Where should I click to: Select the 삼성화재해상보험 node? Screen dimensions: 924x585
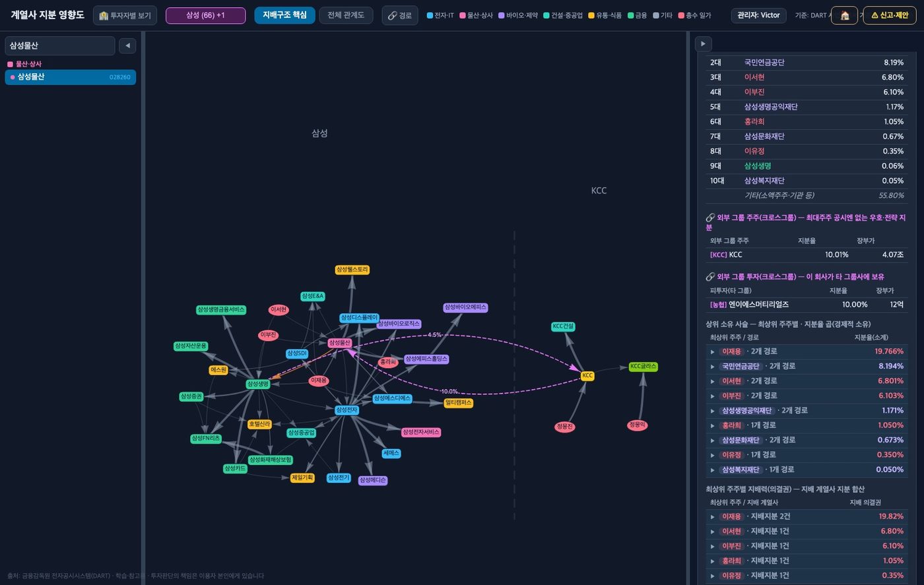pos(271,460)
